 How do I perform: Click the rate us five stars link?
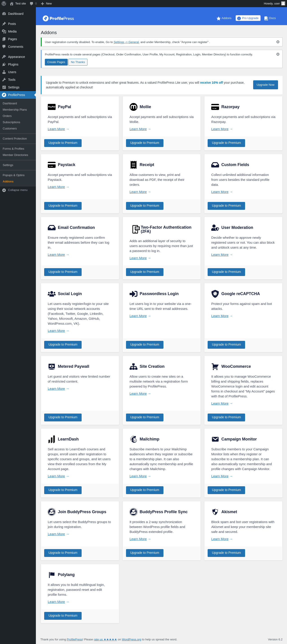[105, 640]
